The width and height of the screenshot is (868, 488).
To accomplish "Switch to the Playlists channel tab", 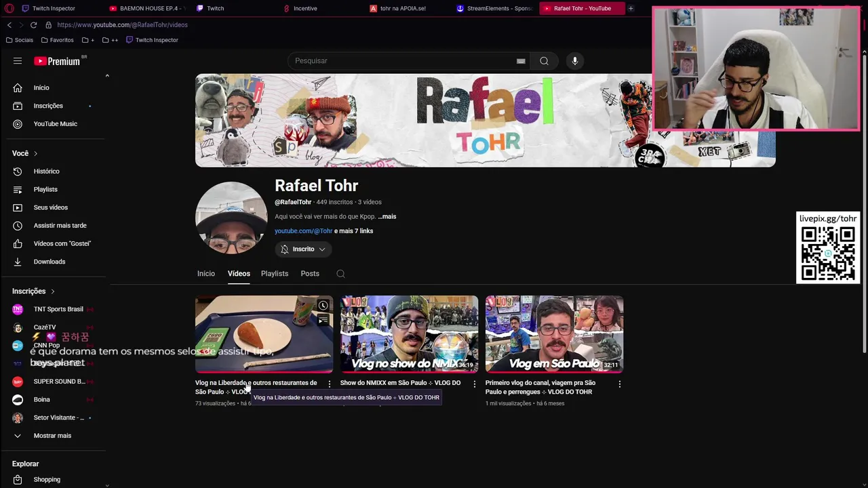I will [275, 274].
